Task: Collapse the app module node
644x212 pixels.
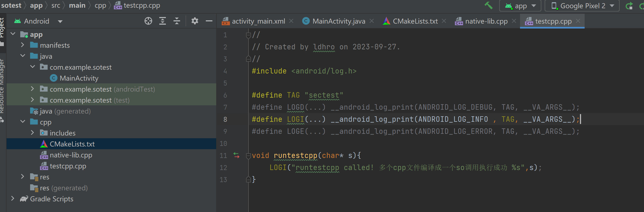Action: (x=13, y=34)
